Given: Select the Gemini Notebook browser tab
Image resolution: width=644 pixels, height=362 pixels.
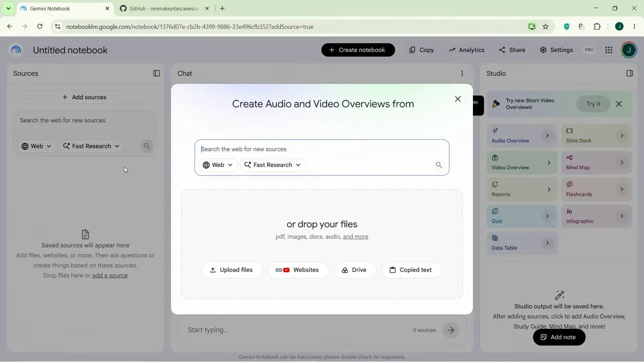Looking at the screenshot, I should pos(64,9).
